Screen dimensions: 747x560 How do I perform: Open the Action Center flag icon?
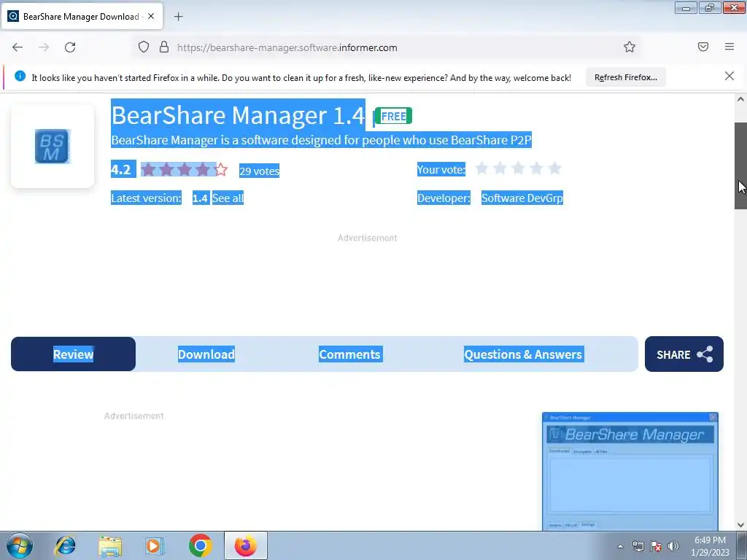pos(656,547)
